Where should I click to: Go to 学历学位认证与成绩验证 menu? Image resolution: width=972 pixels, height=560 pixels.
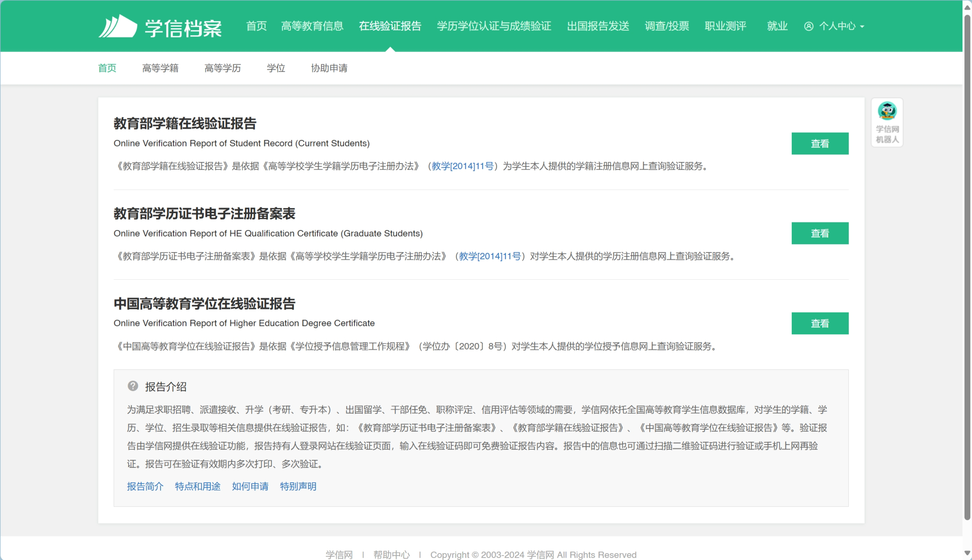point(494,26)
